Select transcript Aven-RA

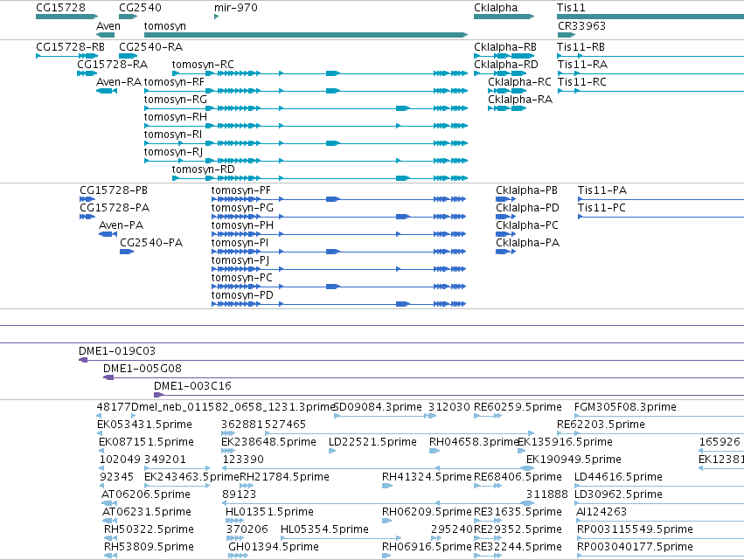coord(107,91)
